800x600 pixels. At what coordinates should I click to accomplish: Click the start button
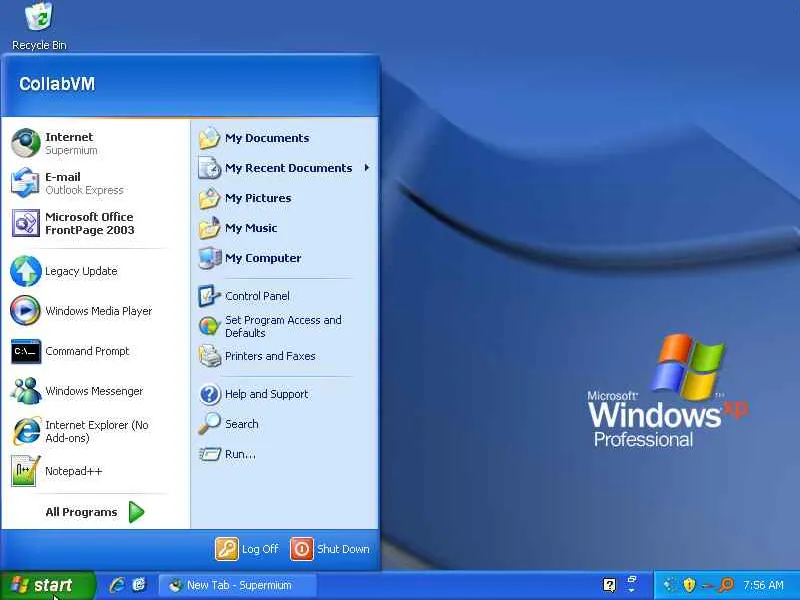(47, 585)
